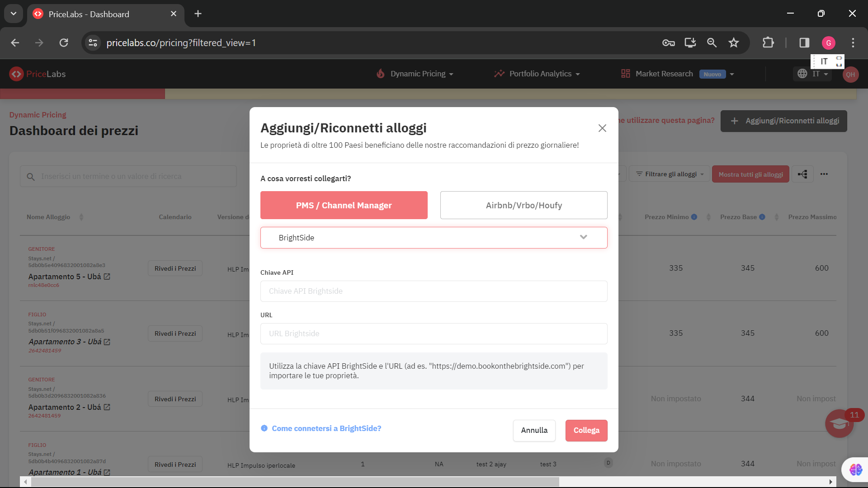Image resolution: width=868 pixels, height=488 pixels.
Task: Open the IT language selector
Action: point(813,74)
